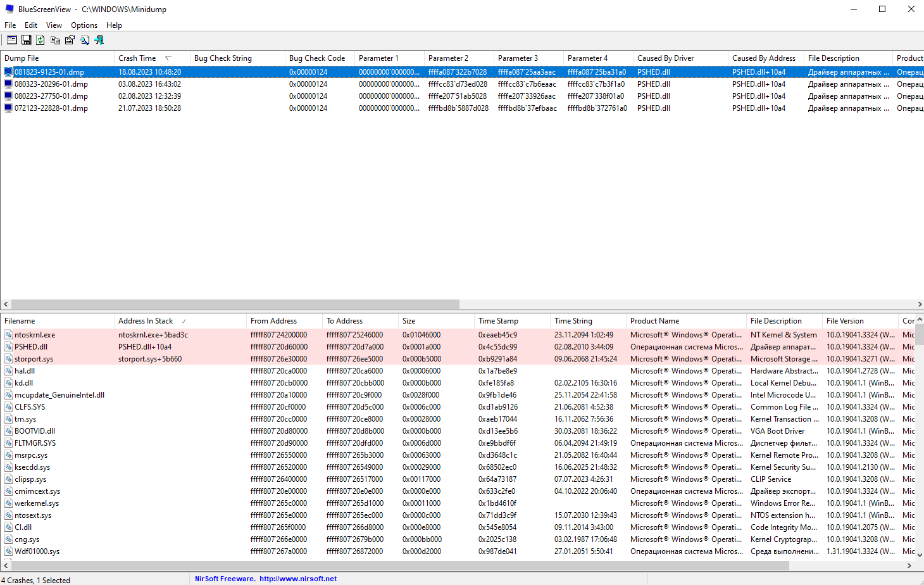Open the nirsoft.net link in status bar
The height and width of the screenshot is (585, 924).
(298, 579)
